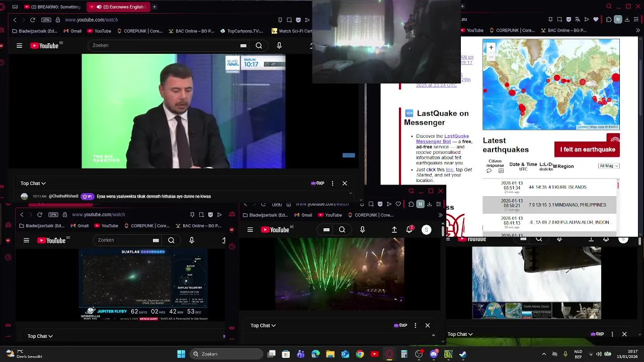Open the All Mag magnitude filter dropdown

(609, 166)
